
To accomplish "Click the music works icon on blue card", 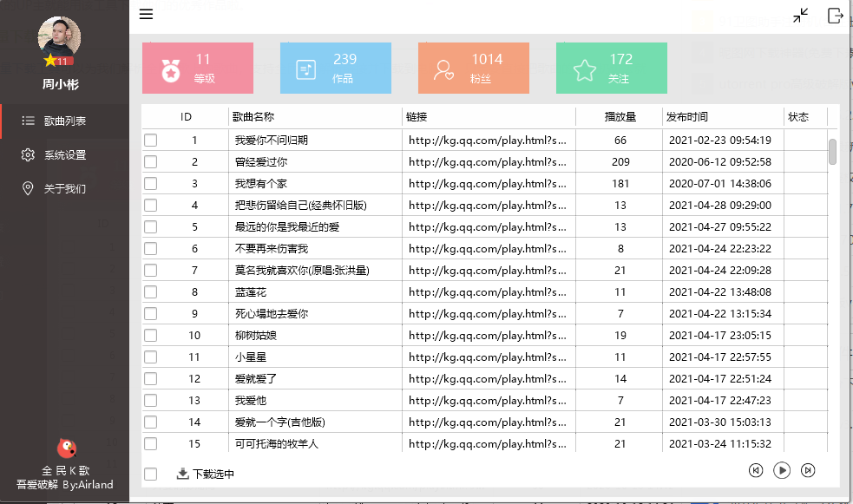I will point(305,69).
